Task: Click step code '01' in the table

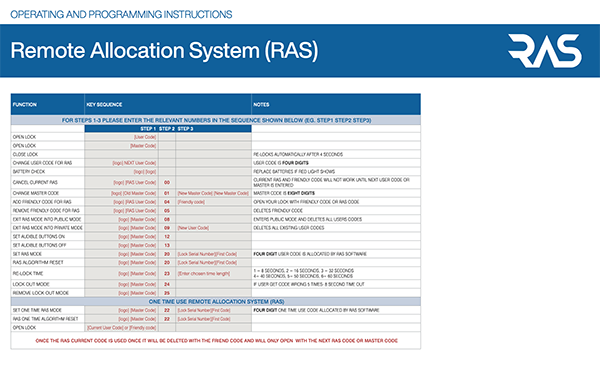Action: click(167, 193)
